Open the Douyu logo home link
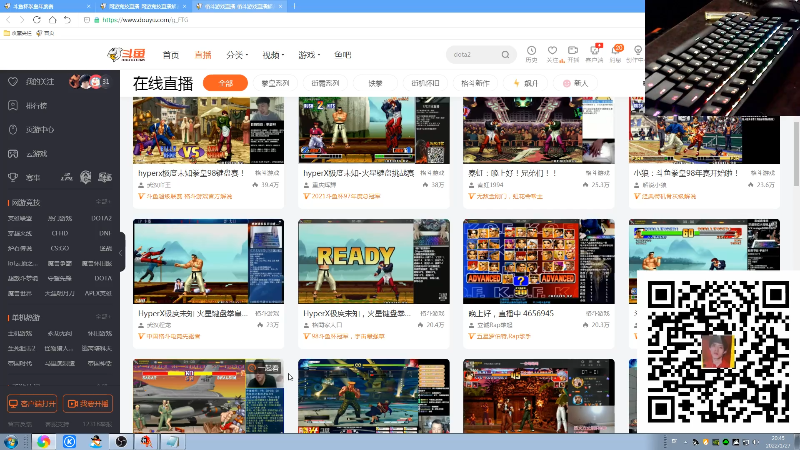Image resolution: width=800 pixels, height=450 pixels. [x=127, y=55]
